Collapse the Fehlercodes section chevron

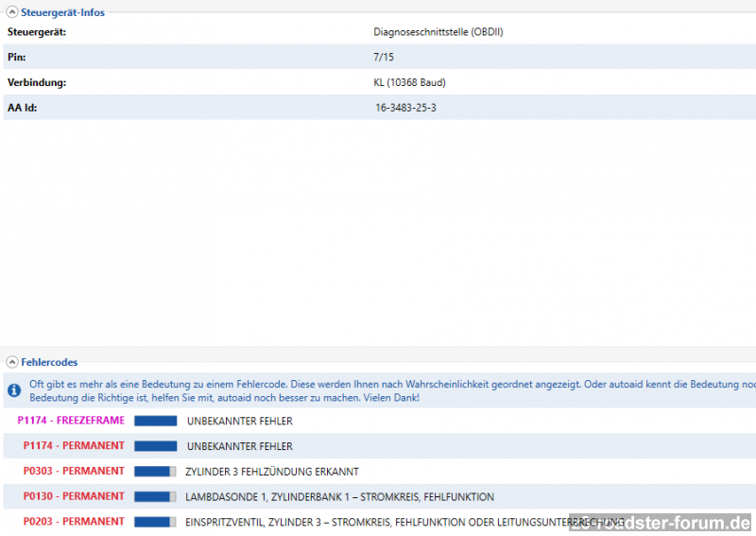(x=12, y=362)
